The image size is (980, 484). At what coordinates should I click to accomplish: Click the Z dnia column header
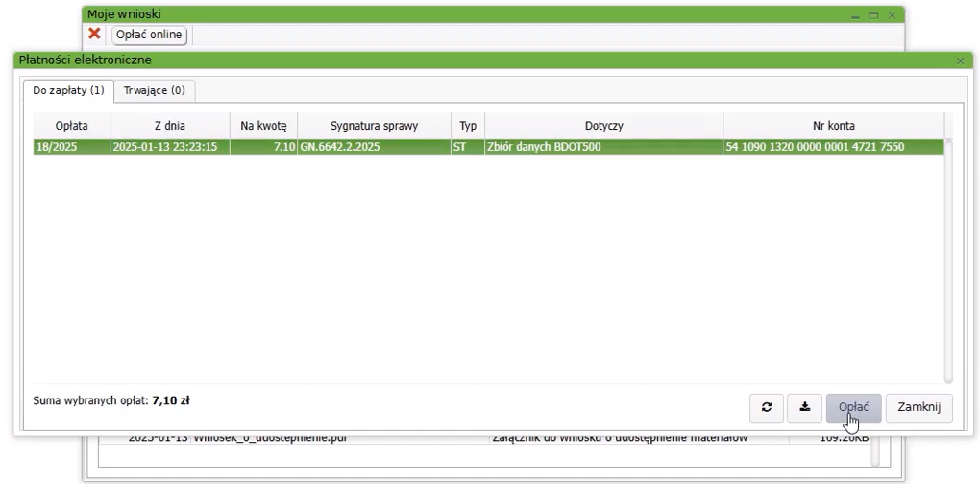click(x=169, y=126)
